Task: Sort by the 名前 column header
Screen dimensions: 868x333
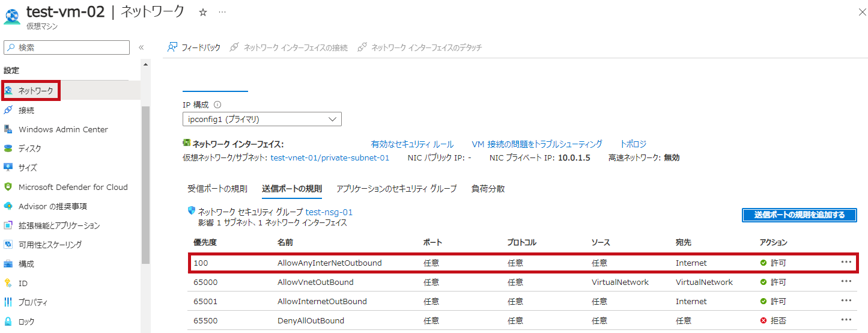Action: point(285,243)
